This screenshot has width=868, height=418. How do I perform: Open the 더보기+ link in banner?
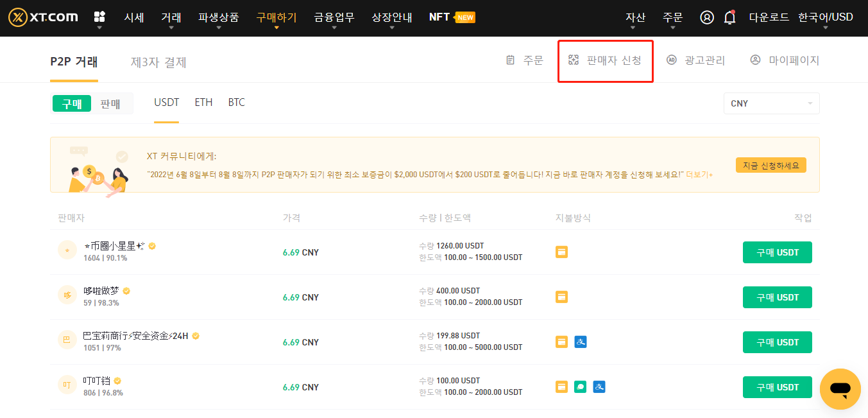pyautogui.click(x=700, y=175)
